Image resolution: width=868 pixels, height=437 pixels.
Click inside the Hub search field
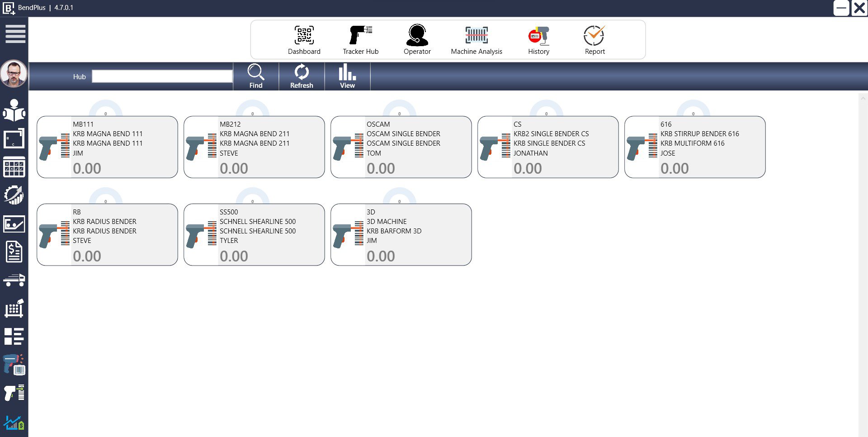[x=161, y=76]
